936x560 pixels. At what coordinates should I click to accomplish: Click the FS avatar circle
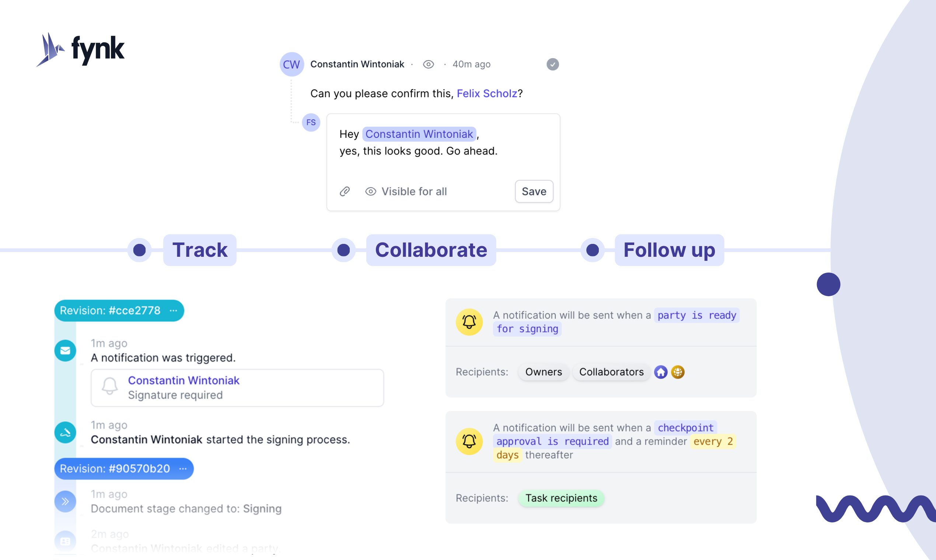coord(311,123)
